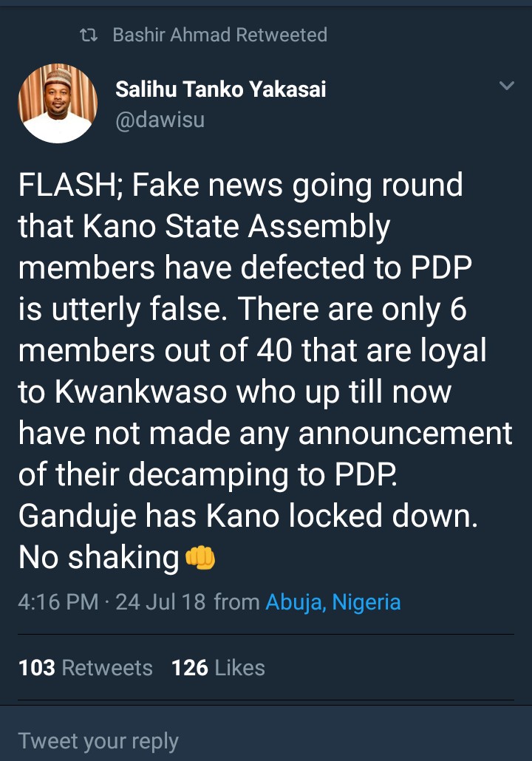The image size is (532, 761).
Task: Open the @dawisu handle
Action: tap(160, 119)
